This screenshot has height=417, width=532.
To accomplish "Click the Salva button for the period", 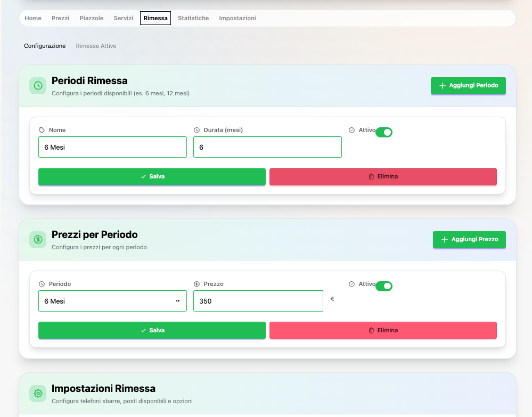I will tap(152, 177).
